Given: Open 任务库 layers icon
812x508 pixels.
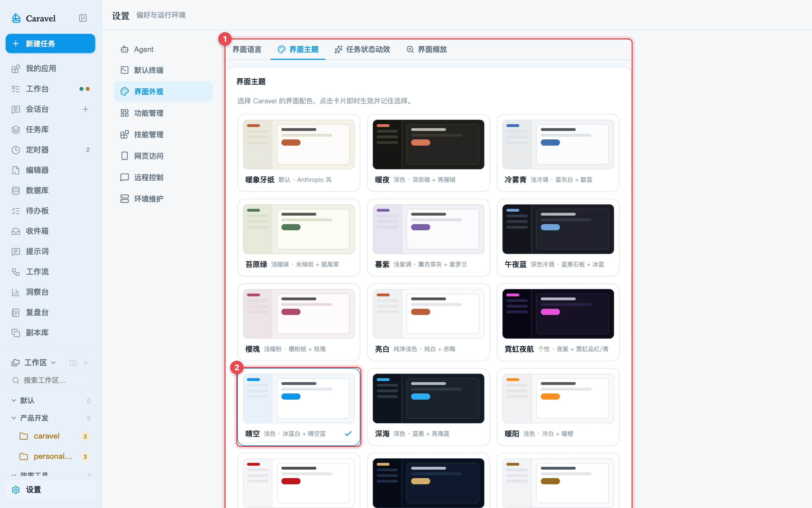Looking at the screenshot, I should coord(16,130).
